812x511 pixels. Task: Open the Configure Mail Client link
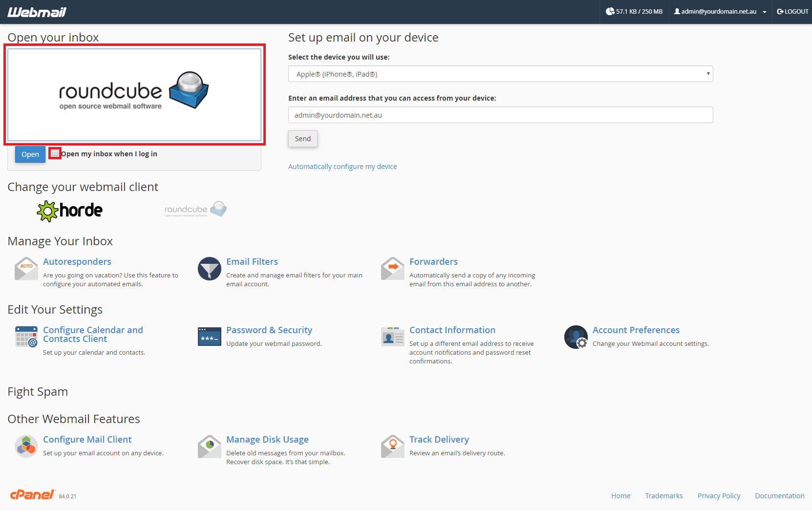coord(87,440)
